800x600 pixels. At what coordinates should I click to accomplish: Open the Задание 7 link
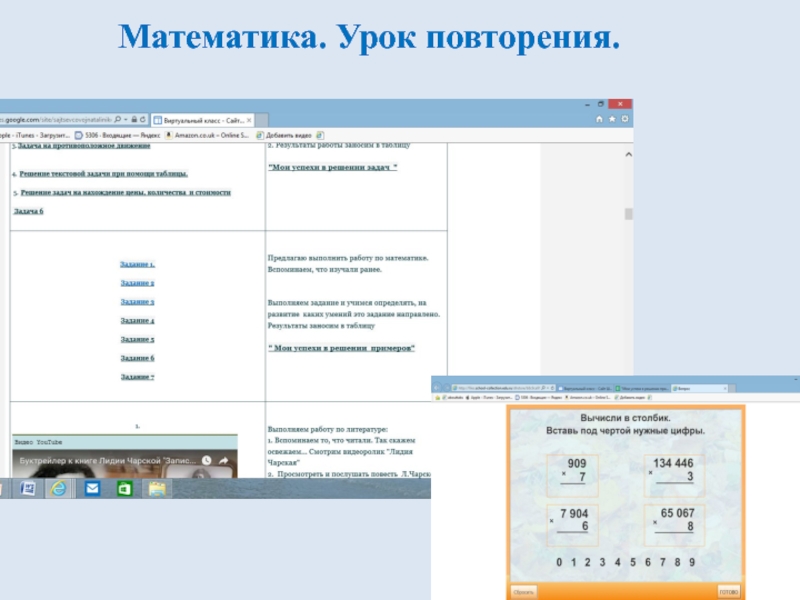click(137, 377)
